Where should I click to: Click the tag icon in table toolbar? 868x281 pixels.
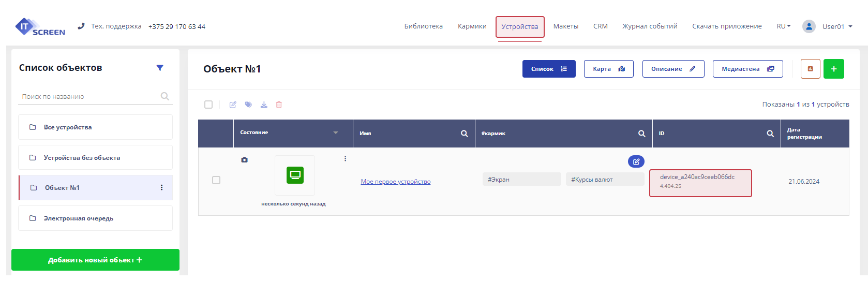pyautogui.click(x=248, y=105)
